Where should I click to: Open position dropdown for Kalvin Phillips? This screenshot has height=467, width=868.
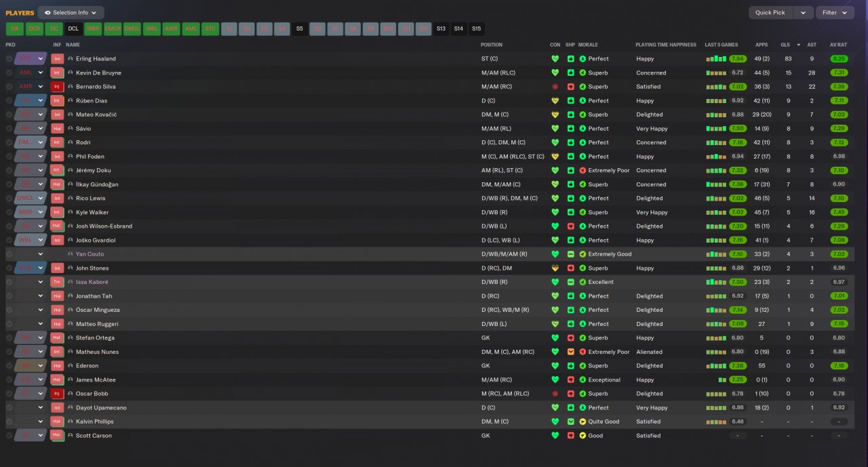(41, 422)
